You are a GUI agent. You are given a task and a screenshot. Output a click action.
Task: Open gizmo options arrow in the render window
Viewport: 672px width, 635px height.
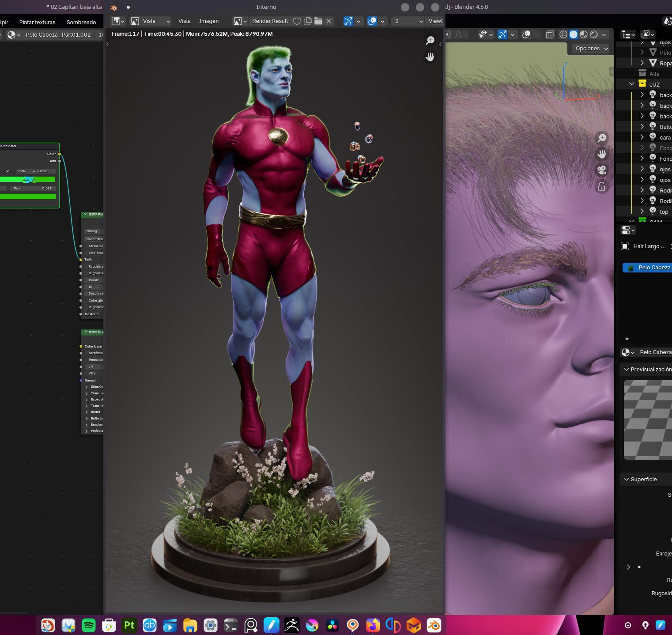tap(359, 21)
